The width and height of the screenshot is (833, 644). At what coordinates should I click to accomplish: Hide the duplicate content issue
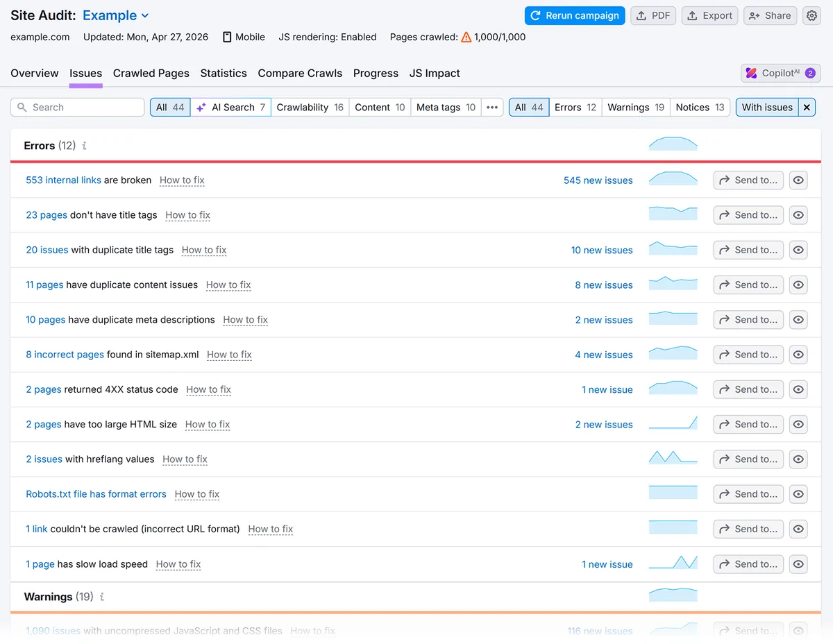(798, 285)
